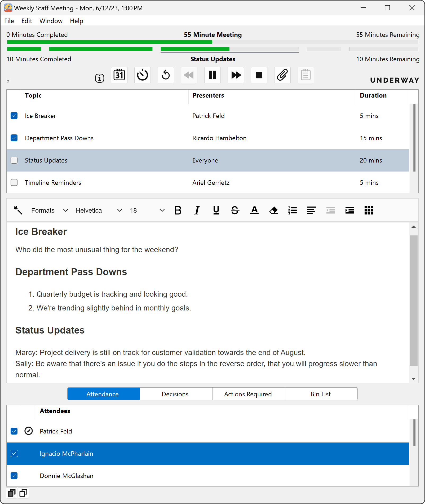Stop the meeting with the stop button

pyautogui.click(x=259, y=75)
